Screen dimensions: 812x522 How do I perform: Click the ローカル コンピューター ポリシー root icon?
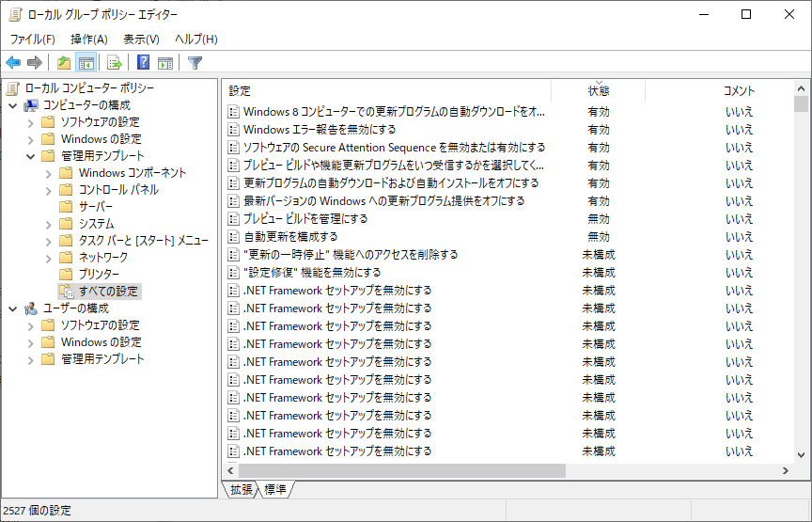tap(13, 88)
